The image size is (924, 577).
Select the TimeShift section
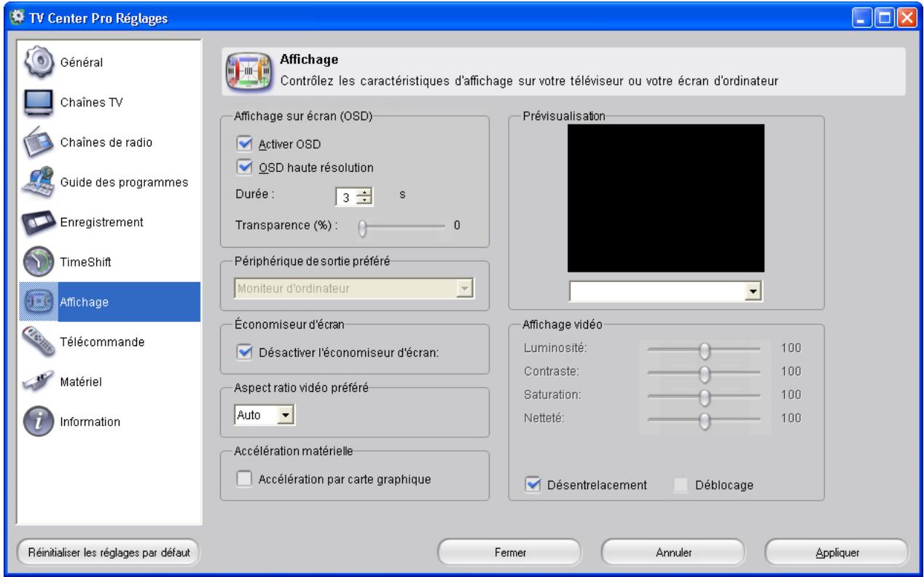pos(108,263)
